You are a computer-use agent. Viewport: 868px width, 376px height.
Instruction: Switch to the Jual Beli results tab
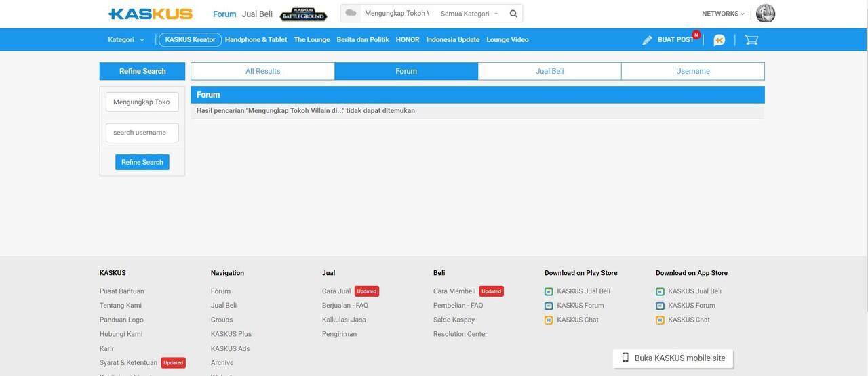point(550,71)
